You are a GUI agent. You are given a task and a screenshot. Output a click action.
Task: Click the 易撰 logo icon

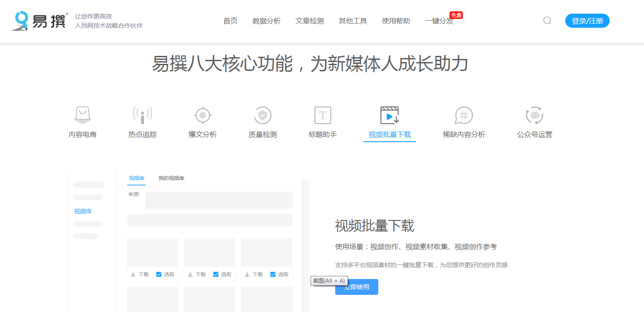(40, 21)
